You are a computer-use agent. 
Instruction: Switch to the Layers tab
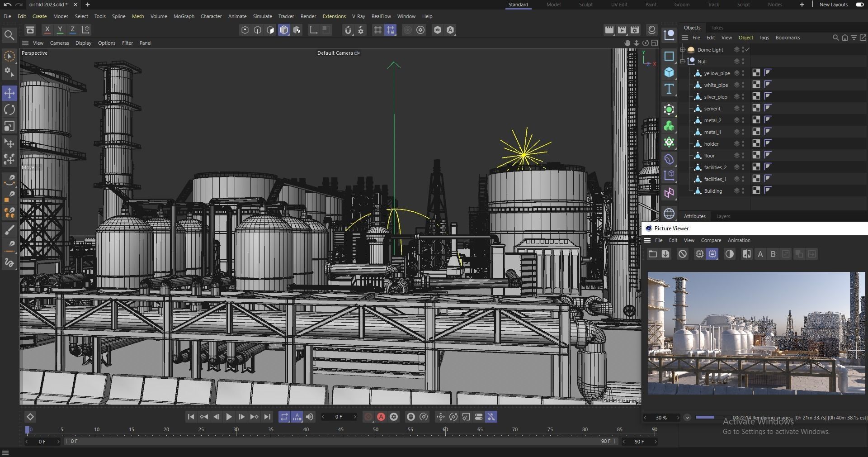click(723, 216)
